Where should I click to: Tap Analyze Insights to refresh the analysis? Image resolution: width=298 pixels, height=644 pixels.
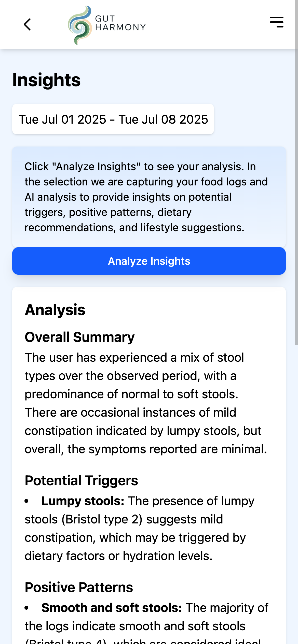coord(149,261)
